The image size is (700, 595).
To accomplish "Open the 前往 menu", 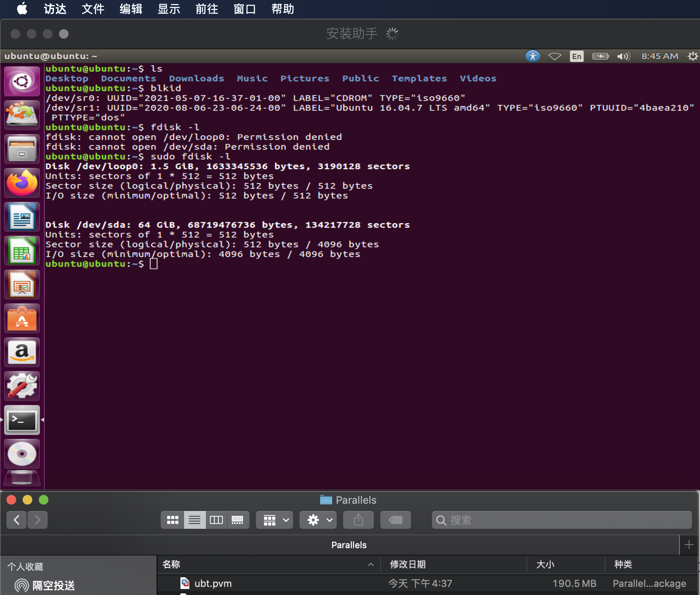I will pyautogui.click(x=207, y=9).
